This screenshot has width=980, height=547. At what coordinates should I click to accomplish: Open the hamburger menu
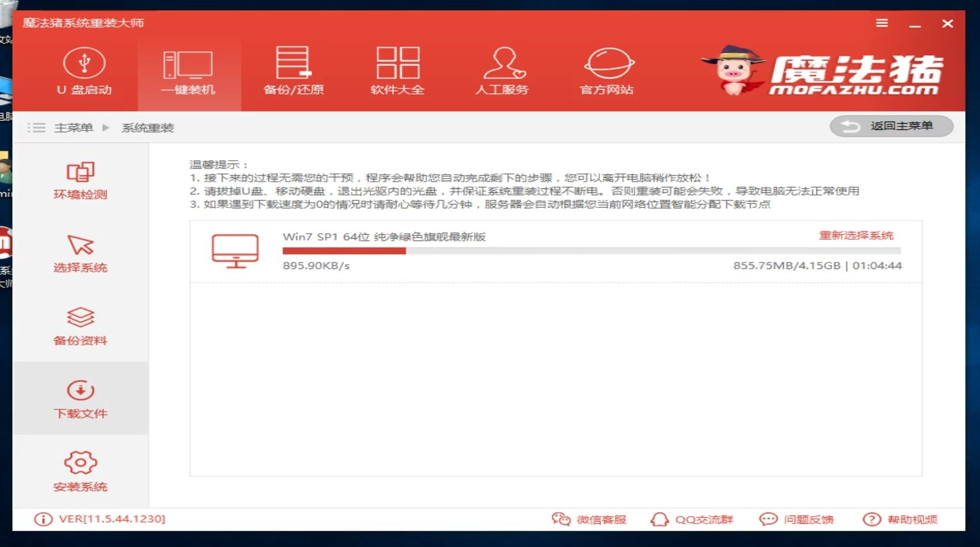(882, 23)
